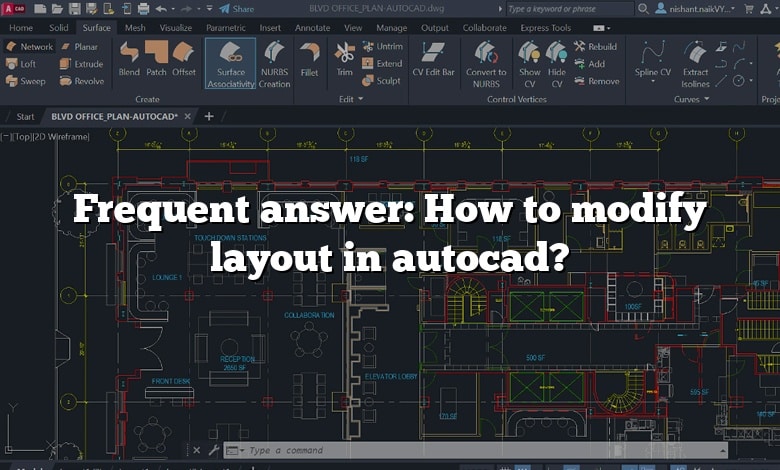The height and width of the screenshot is (470, 780).
Task: Select the Untrim tool
Action: click(x=382, y=46)
